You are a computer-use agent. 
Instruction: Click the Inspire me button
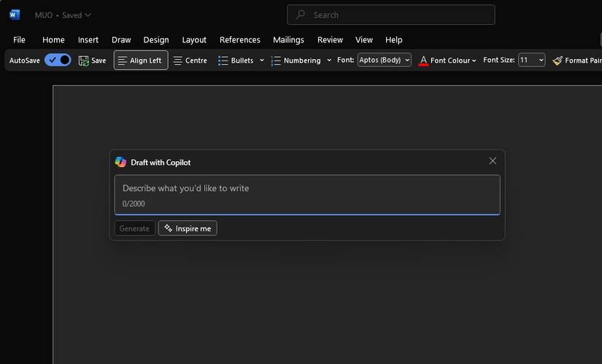coord(188,228)
